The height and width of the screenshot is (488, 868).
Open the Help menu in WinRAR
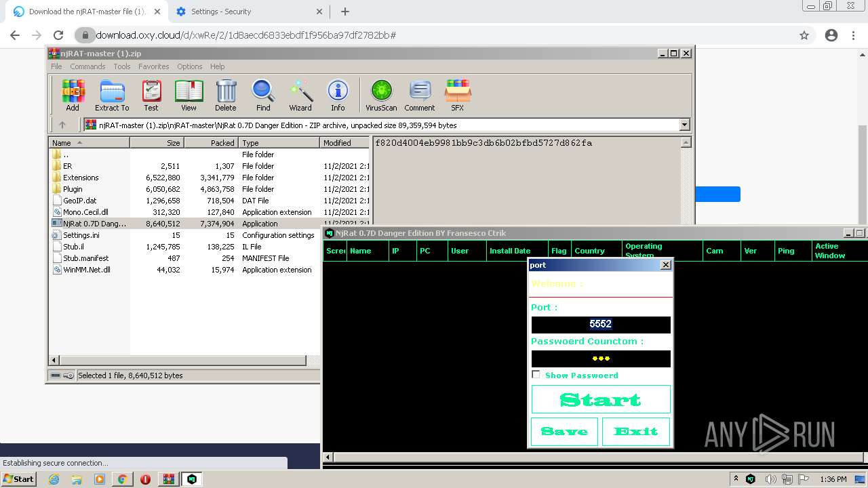(x=217, y=66)
